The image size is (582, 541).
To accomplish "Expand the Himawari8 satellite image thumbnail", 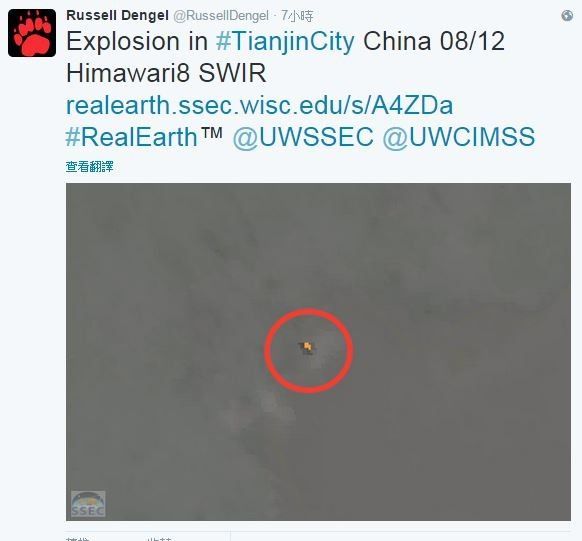I will point(318,352).
